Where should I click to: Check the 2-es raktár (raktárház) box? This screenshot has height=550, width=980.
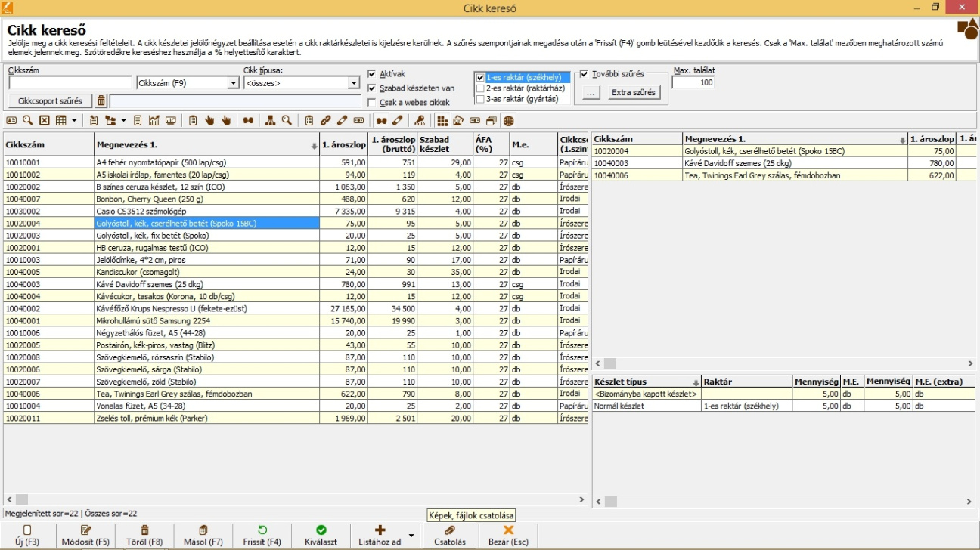pos(479,88)
